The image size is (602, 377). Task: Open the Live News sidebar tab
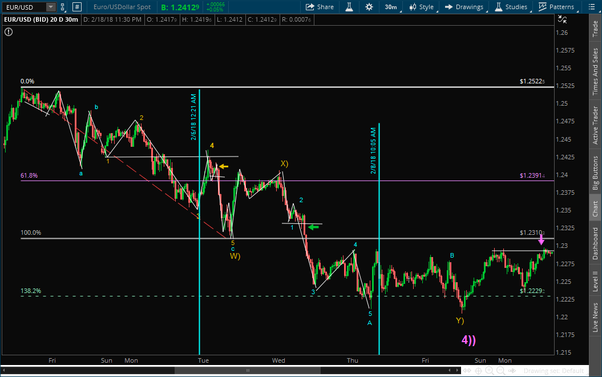tap(595, 317)
